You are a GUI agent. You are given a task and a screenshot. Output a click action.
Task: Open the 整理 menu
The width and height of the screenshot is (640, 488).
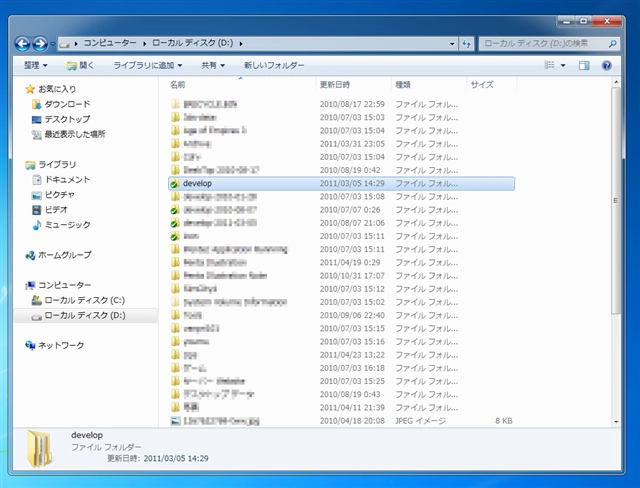[x=36, y=65]
